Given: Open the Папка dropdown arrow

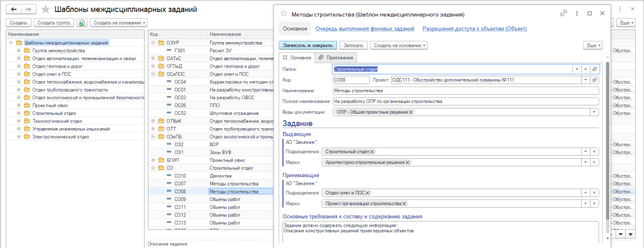Looking at the screenshot, I should coord(577,69).
